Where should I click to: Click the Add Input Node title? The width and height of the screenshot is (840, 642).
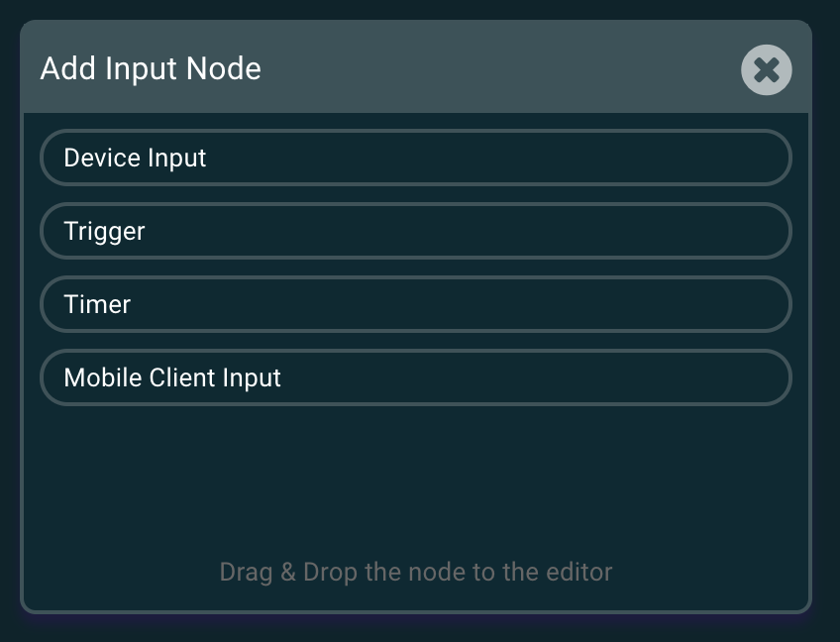150,68
